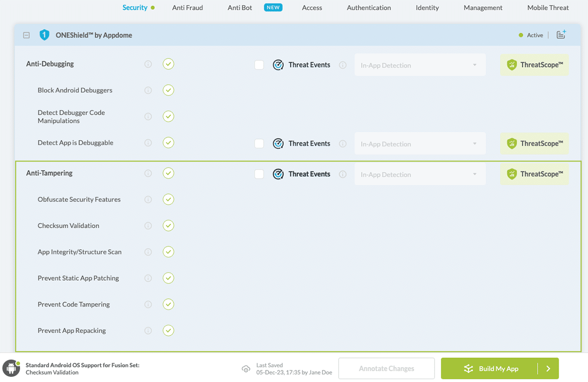The width and height of the screenshot is (588, 382).
Task: Click the cloud save icon by Last Saved
Action: point(246,369)
